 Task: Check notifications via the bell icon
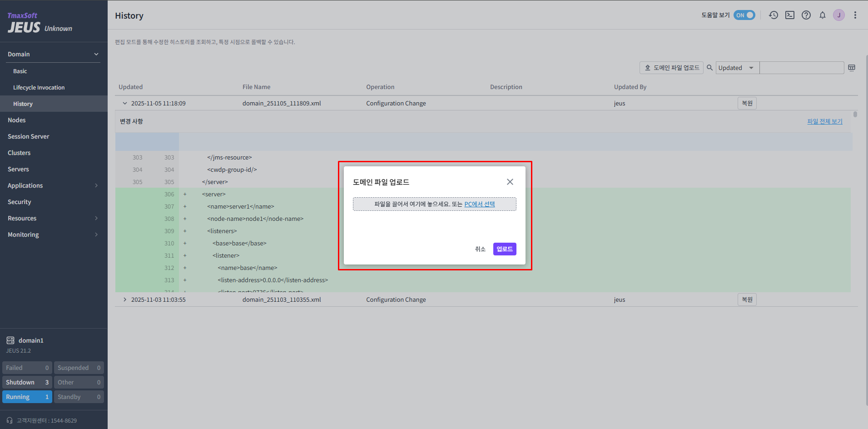click(x=822, y=15)
